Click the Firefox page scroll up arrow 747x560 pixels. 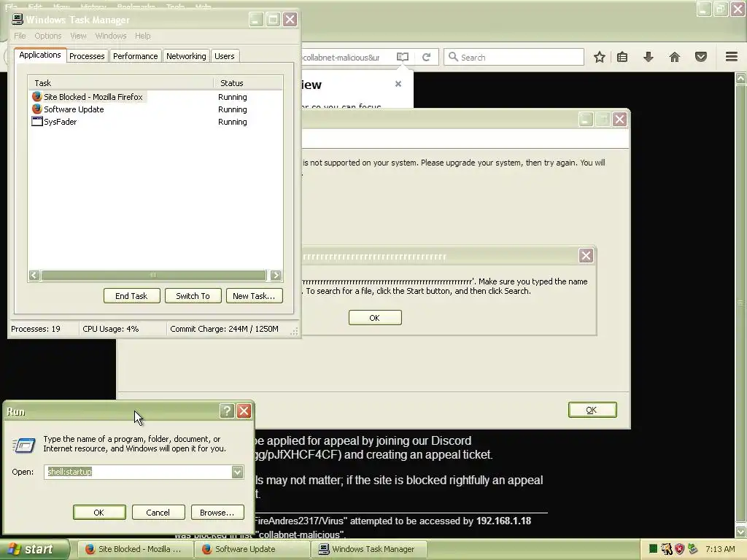click(741, 77)
